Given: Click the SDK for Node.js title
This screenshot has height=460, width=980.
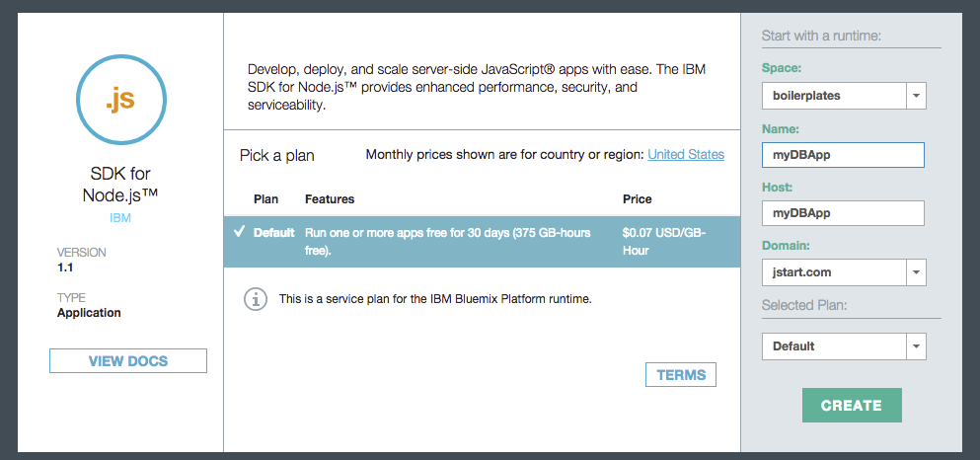Looking at the screenshot, I should click(119, 186).
